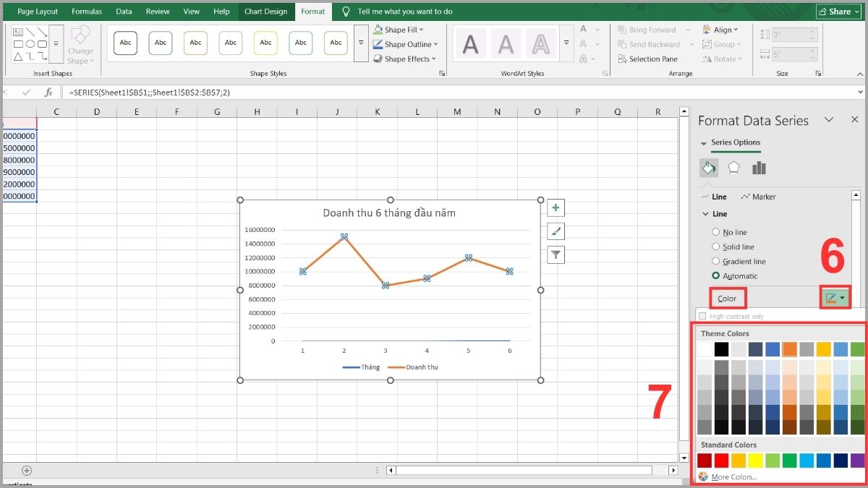The image size is (868, 488).
Task: Click the Insert Function fx icon
Action: point(48,93)
